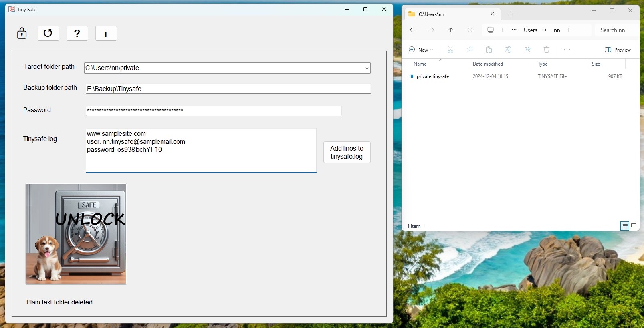Viewport: 644px width, 328px height.
Task: Open help with the question mark button
Action: coord(77,33)
